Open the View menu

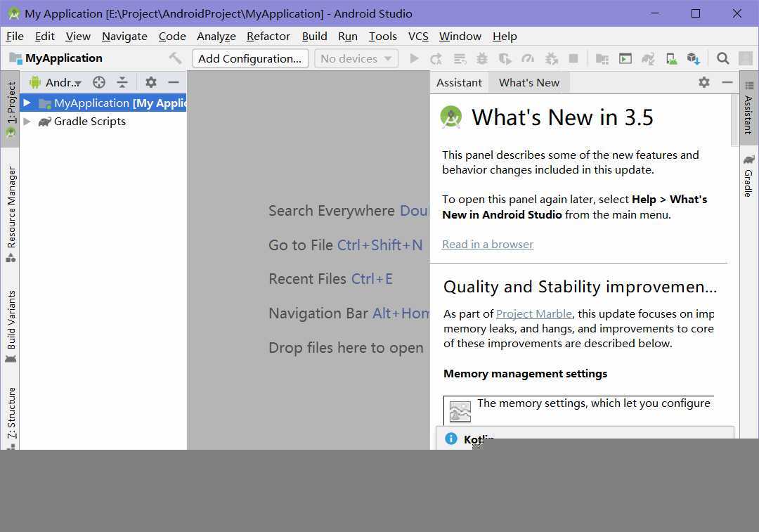78,37
